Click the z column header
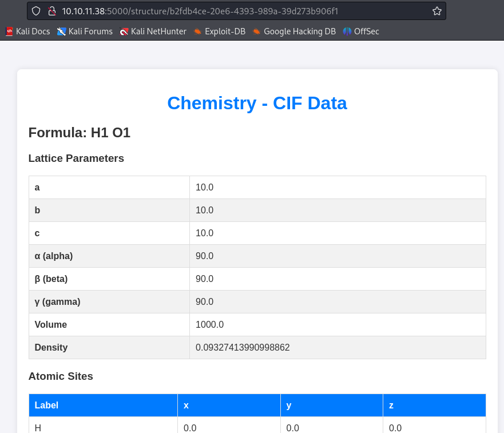Viewport: 504px width, 433px height. point(434,406)
